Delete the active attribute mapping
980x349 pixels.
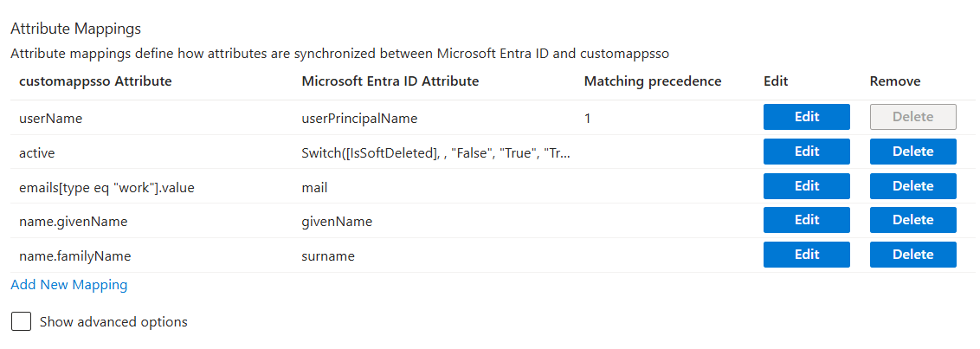(912, 152)
